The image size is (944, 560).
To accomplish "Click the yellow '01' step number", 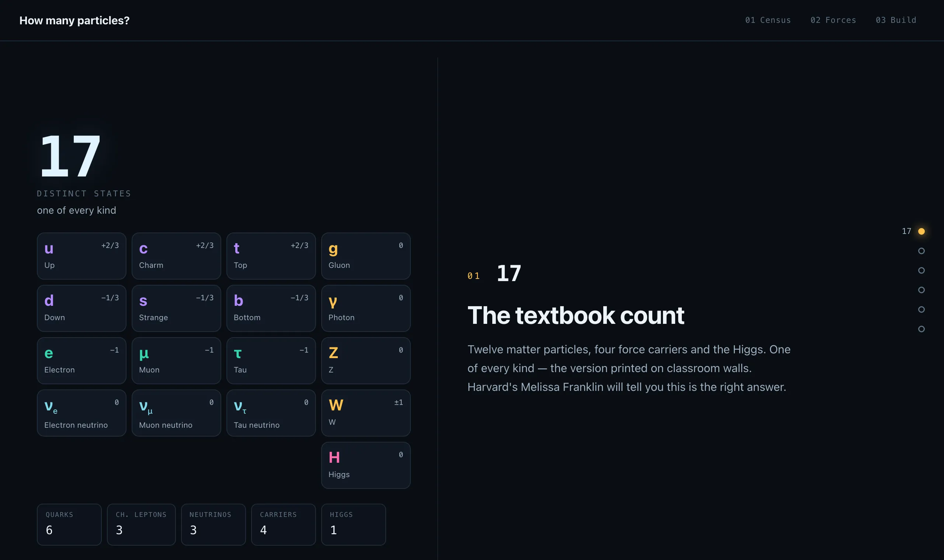I will [x=473, y=276].
